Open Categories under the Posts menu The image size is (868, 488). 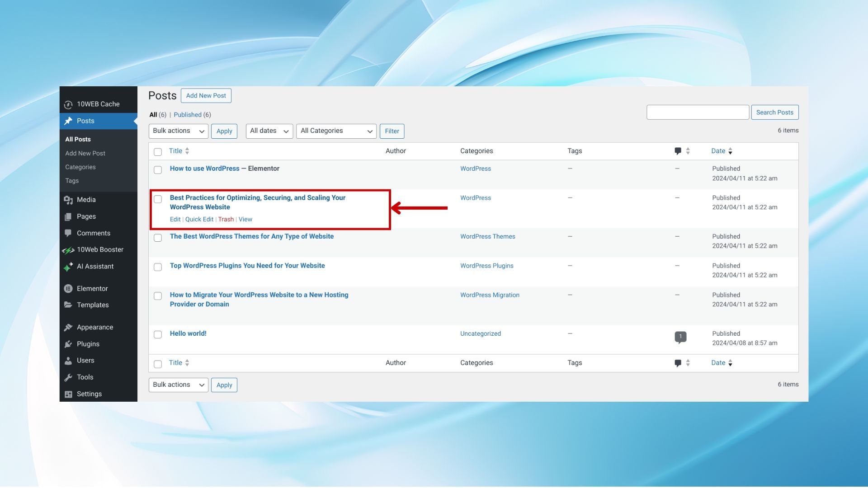[80, 167]
